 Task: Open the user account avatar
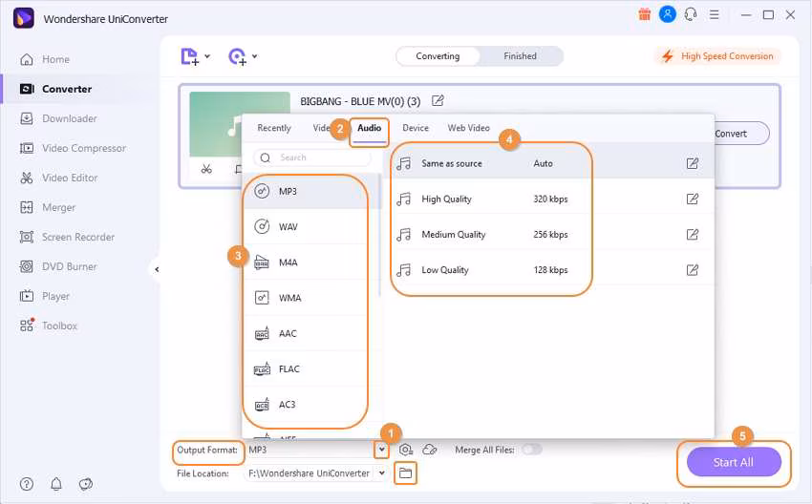667,14
